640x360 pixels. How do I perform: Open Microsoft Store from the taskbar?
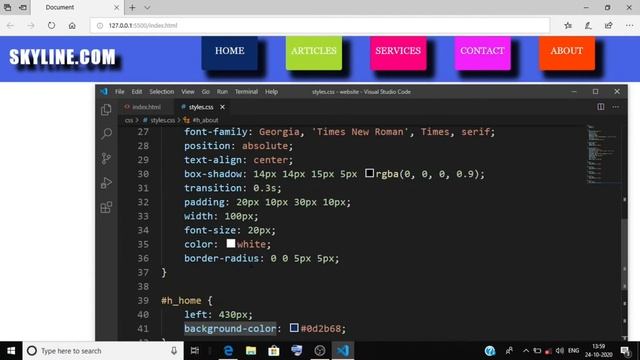tap(273, 351)
